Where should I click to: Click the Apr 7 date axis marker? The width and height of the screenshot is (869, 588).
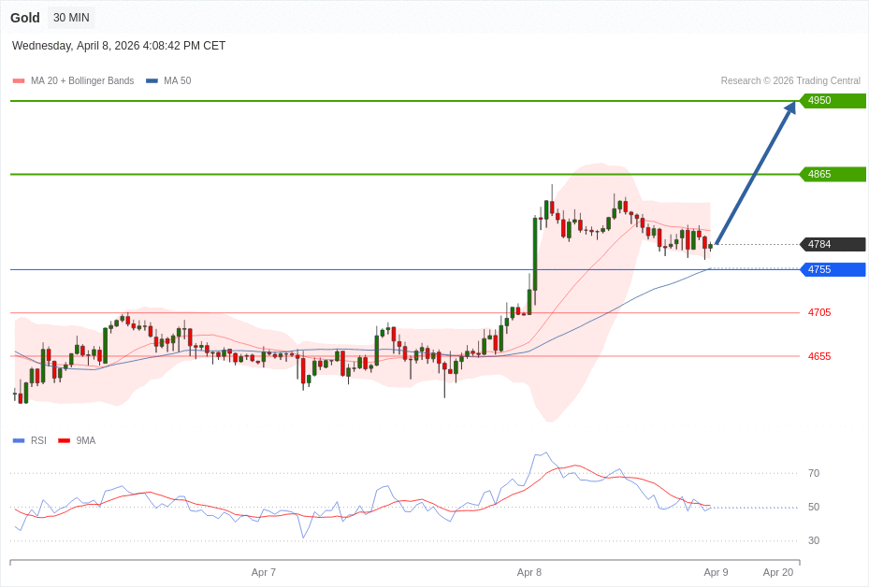[264, 572]
